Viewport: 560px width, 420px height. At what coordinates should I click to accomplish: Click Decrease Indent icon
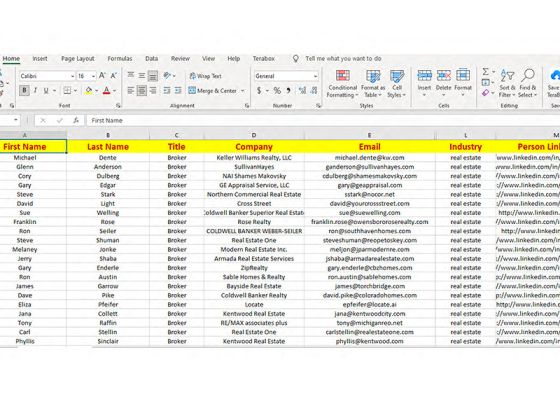[167, 90]
